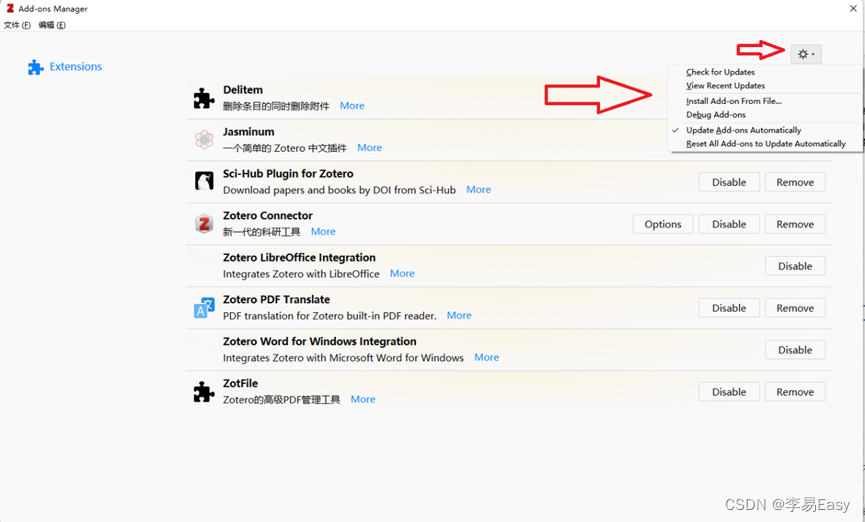865x522 pixels.
Task: Disable the Zotero PDF Translate extension
Action: tap(729, 308)
